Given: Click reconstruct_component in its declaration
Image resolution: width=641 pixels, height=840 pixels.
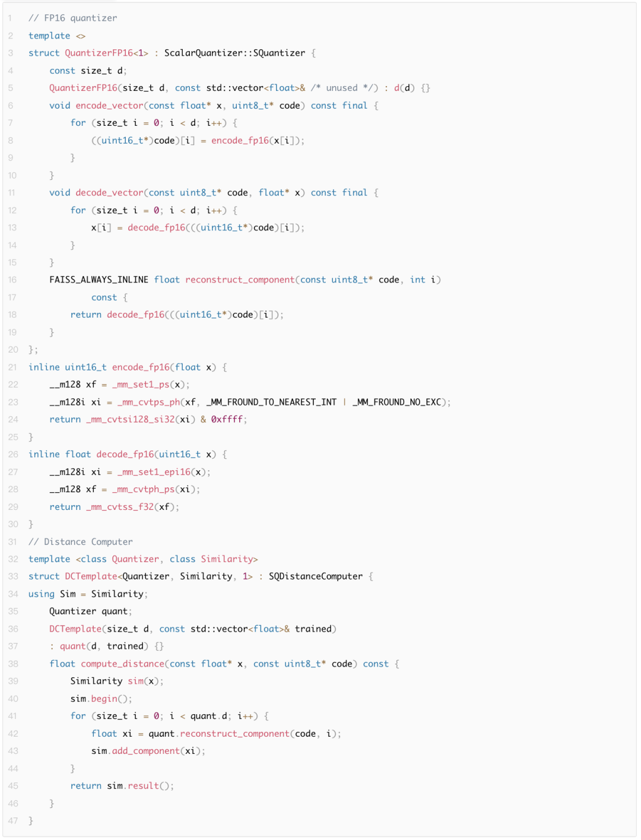Looking at the screenshot, I should (x=240, y=280).
